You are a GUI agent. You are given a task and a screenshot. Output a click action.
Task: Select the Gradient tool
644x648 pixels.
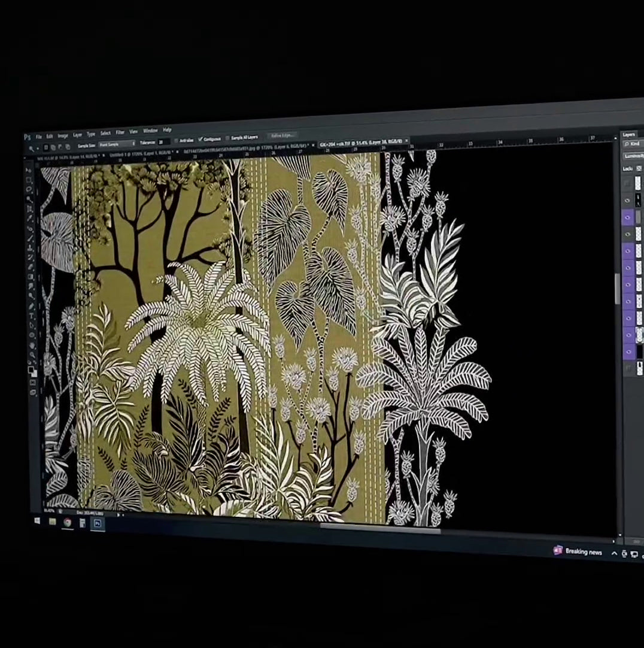31,277
